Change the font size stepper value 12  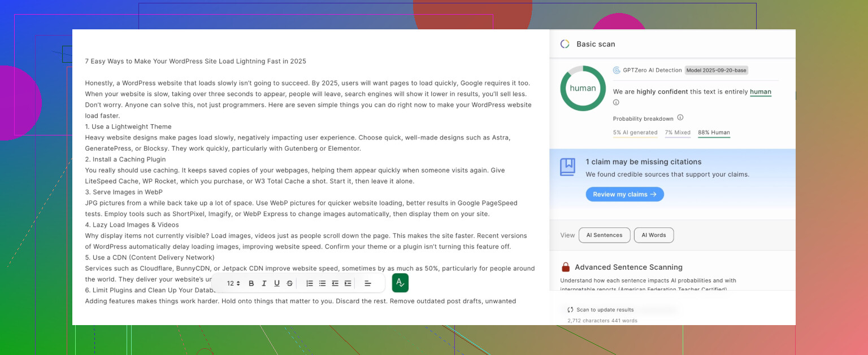(233, 283)
